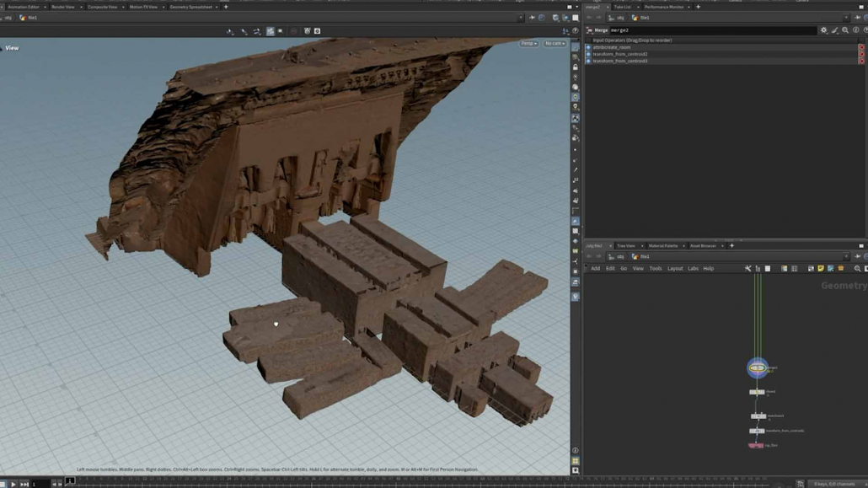Add a sticky note in the network editor
The height and width of the screenshot is (488, 868).
(821, 269)
